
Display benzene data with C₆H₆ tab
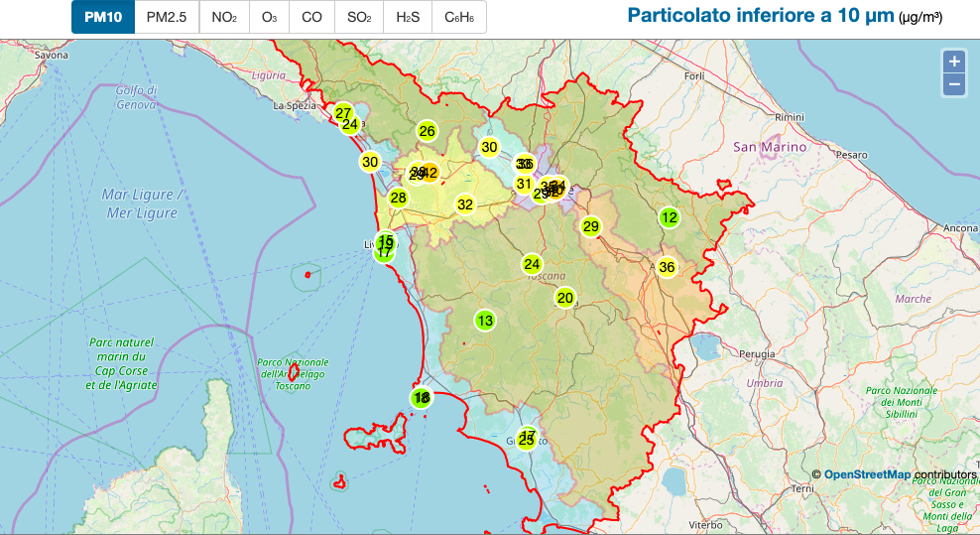click(458, 17)
